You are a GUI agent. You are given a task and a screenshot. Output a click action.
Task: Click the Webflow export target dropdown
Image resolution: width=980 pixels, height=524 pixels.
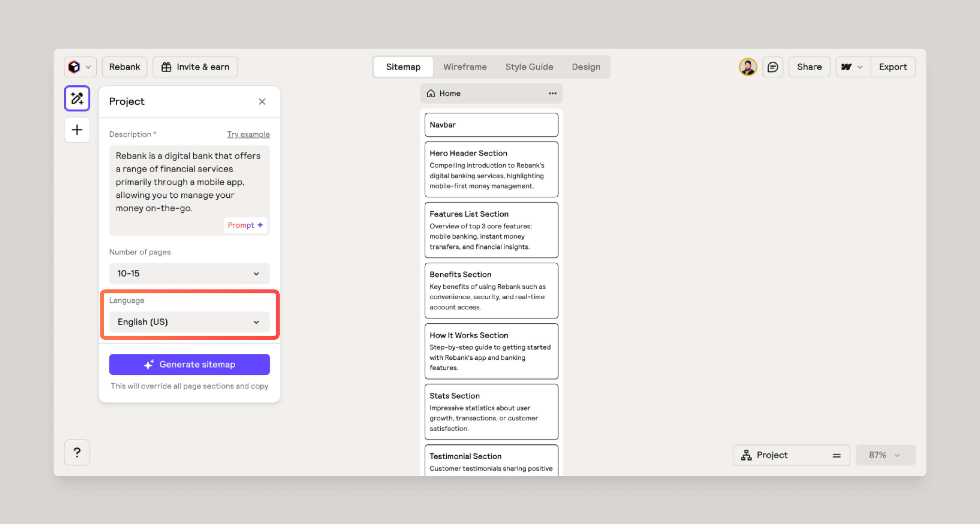click(x=852, y=67)
